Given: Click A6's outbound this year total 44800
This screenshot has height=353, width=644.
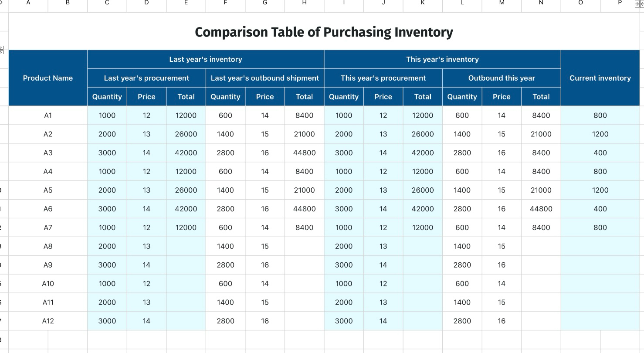Looking at the screenshot, I should [x=541, y=209].
